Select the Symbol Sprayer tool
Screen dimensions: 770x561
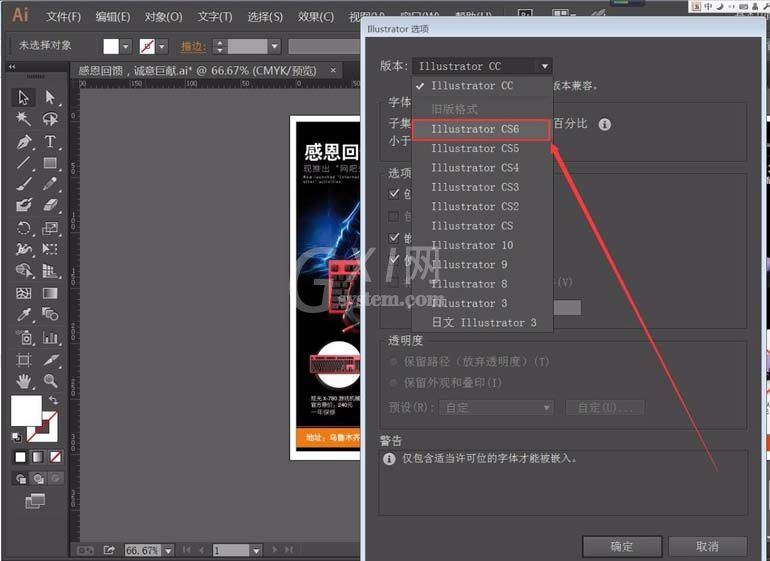click(23, 337)
